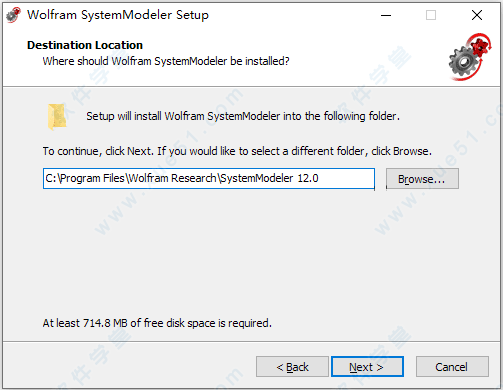Click the free disk space requirement text
The width and height of the screenshot is (503, 390).
click(x=157, y=323)
